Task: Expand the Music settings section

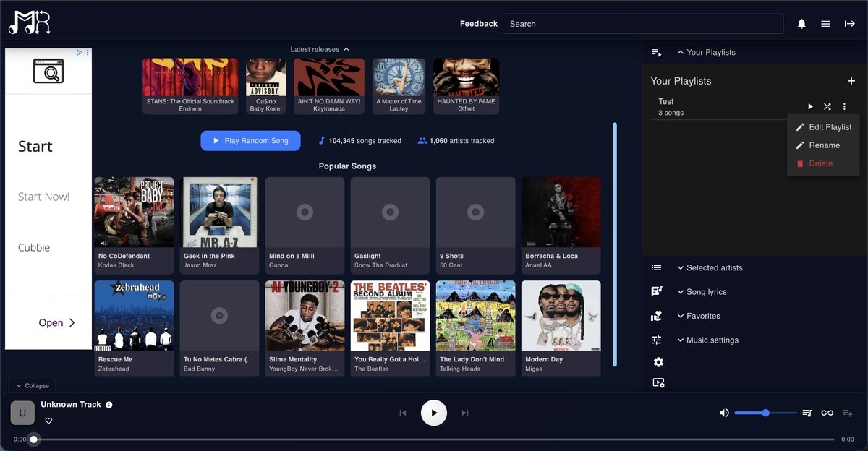Action: (707, 340)
